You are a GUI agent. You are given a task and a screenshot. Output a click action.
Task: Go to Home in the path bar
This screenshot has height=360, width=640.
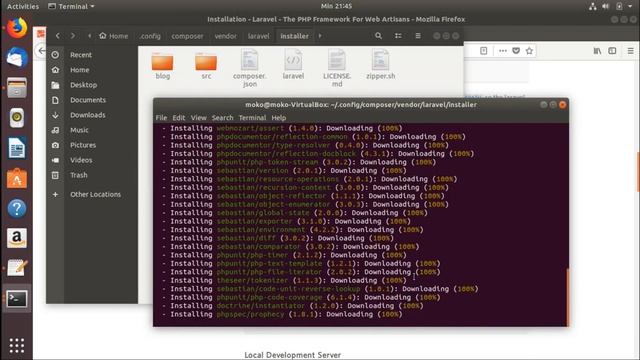point(113,36)
